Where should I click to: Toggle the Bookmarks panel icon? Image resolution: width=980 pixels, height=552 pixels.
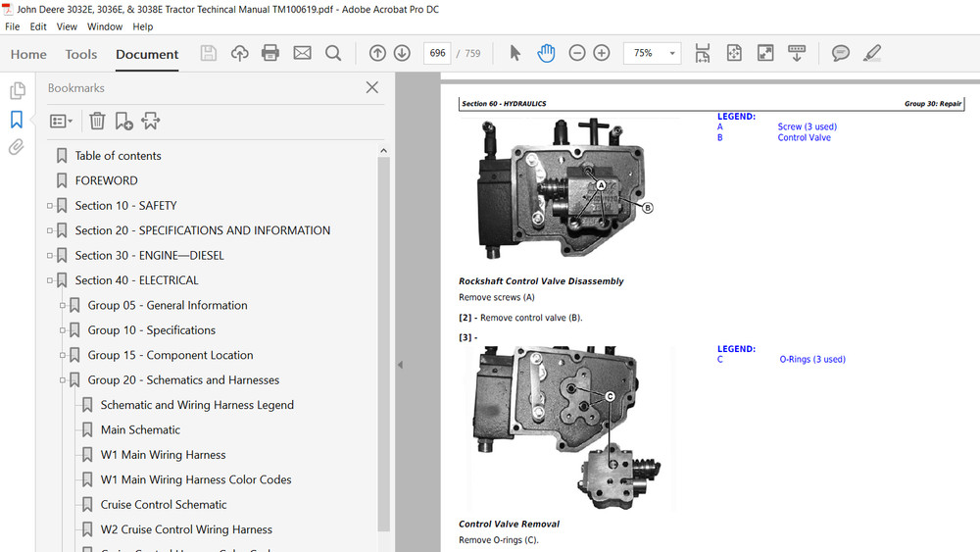[x=17, y=119]
